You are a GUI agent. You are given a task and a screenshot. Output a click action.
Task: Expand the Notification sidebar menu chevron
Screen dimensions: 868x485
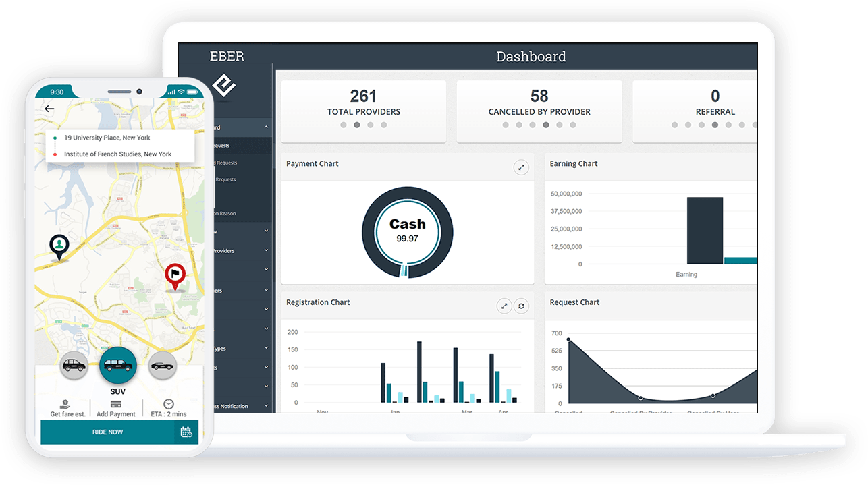click(x=266, y=406)
